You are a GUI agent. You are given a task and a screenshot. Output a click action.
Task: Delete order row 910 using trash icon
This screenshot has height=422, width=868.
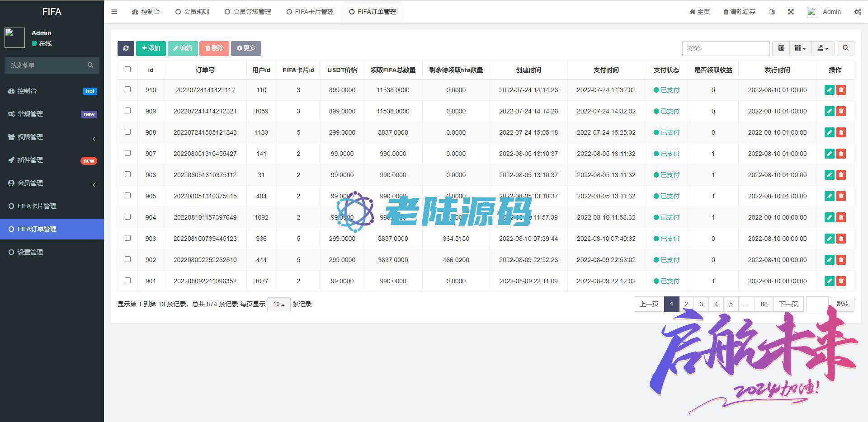[x=841, y=90]
